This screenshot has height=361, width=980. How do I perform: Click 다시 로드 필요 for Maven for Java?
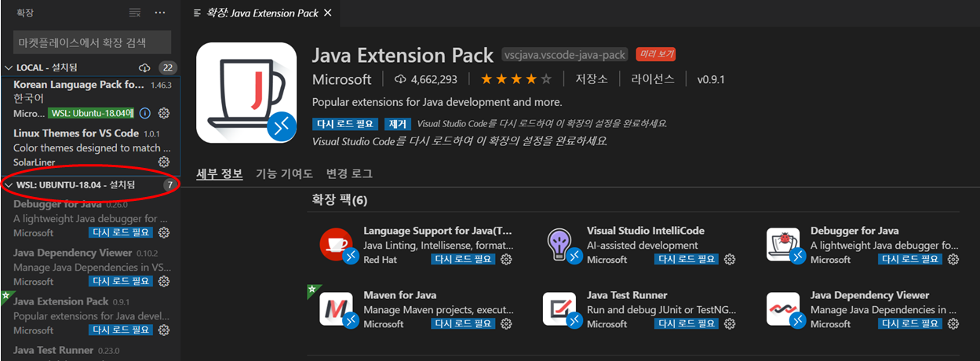(464, 323)
